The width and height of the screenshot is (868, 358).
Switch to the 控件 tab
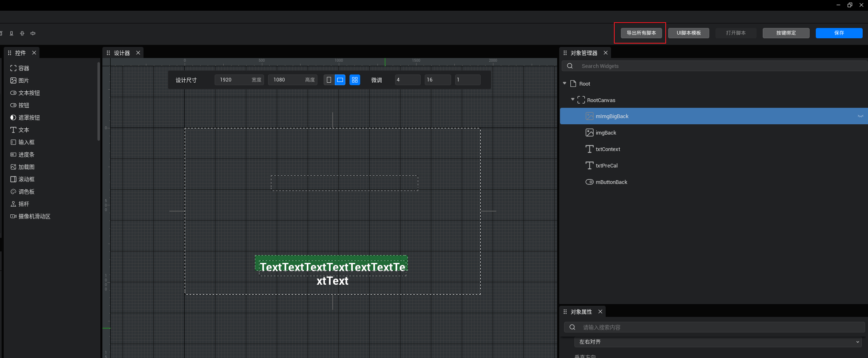(x=21, y=53)
